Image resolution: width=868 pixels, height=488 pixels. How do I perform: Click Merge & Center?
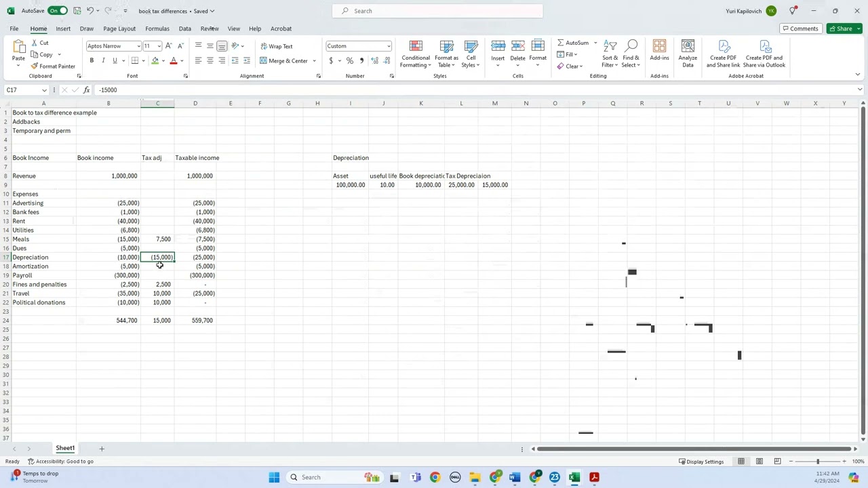283,61
